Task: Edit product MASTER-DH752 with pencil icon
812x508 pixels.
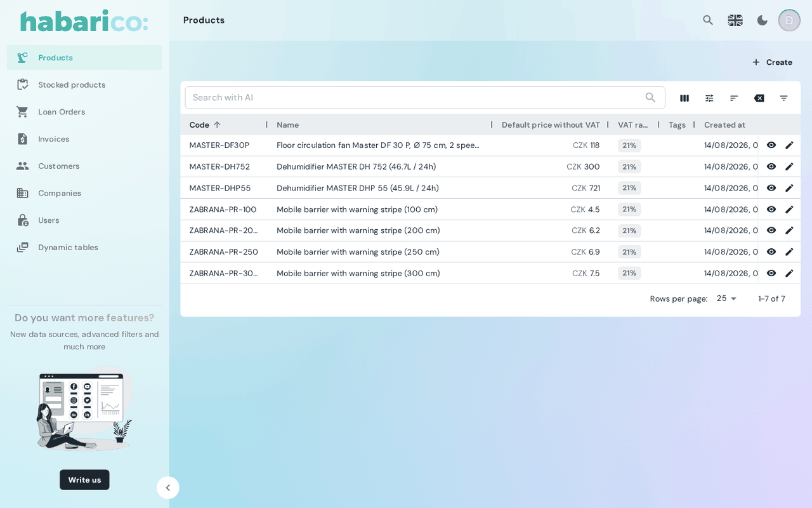Action: [x=789, y=166]
